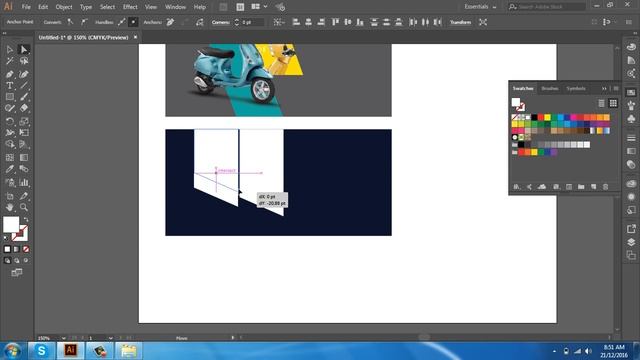Click the Fill color box in the toolbox
This screenshot has width=640, height=360.
(11, 224)
